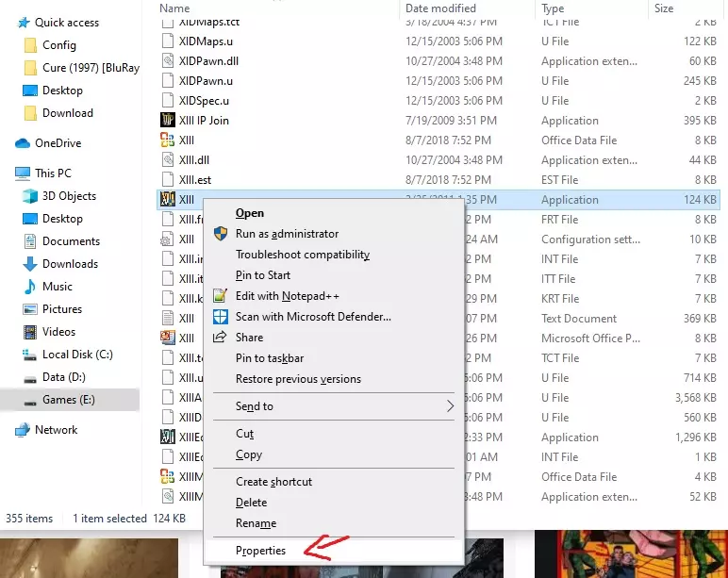Click the selected XIII application icon
The image size is (728, 578).
tap(168, 199)
